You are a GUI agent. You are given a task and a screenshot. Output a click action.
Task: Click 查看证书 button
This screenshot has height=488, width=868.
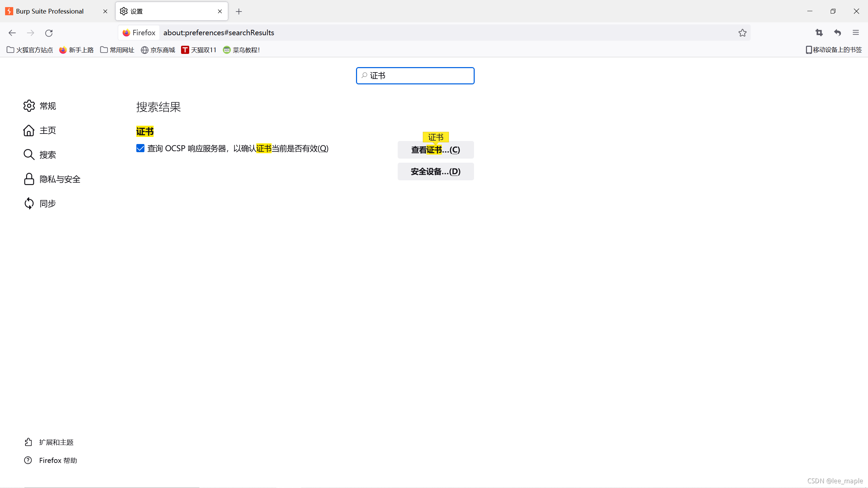pyautogui.click(x=436, y=150)
